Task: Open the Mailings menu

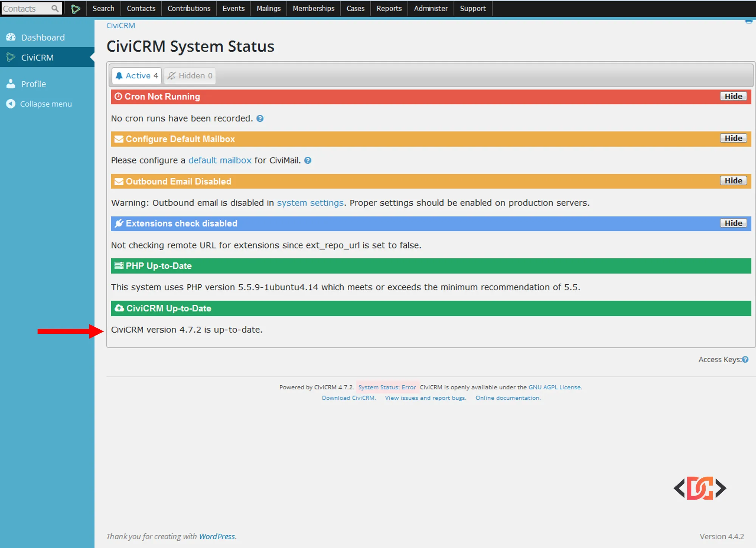Action: (268, 8)
